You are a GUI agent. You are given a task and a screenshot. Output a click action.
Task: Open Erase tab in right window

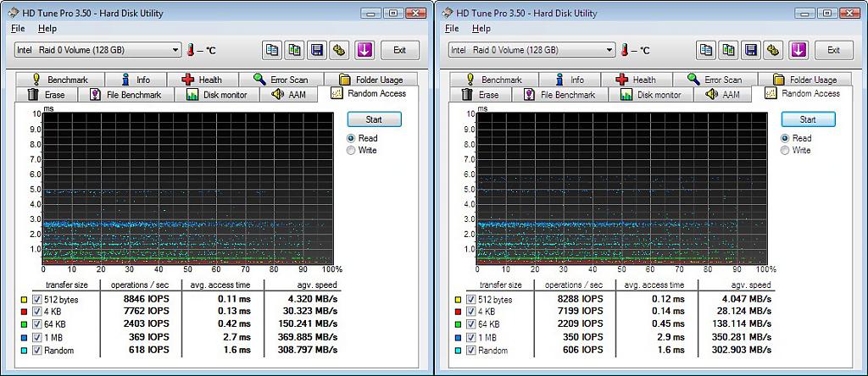(x=481, y=95)
